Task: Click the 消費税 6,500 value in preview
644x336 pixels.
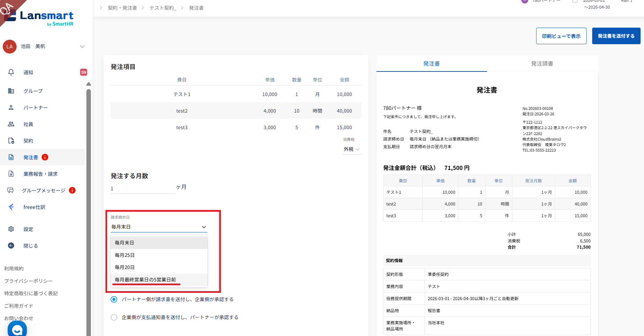Action: coord(585,241)
